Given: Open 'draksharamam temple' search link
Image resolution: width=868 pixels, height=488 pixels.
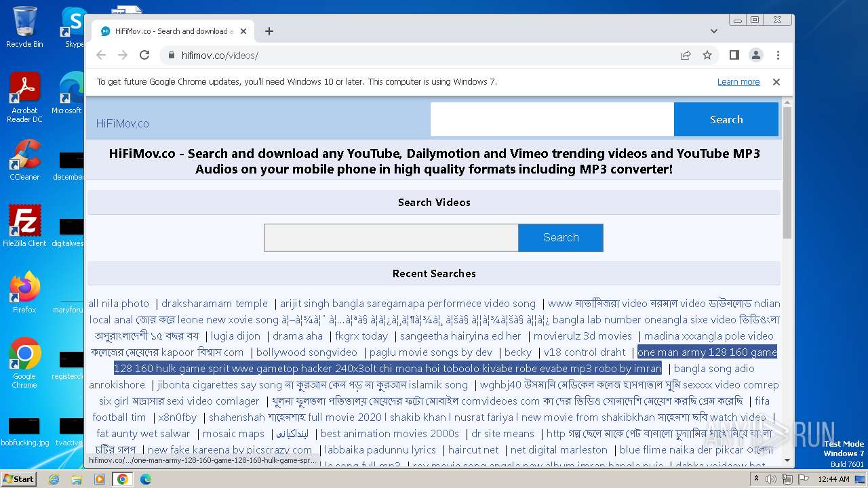Looking at the screenshot, I should click(214, 304).
